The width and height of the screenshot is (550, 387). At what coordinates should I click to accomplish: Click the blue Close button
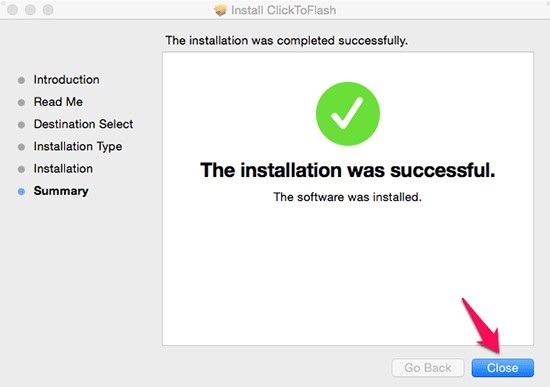coord(503,368)
